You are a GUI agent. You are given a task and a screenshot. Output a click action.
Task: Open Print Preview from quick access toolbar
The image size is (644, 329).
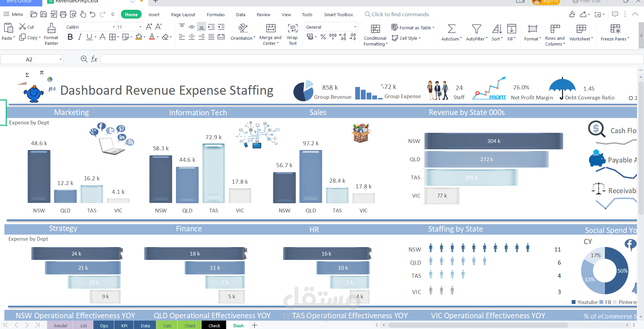coord(73,14)
